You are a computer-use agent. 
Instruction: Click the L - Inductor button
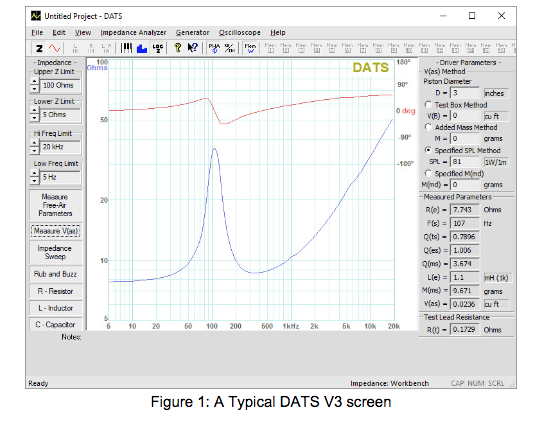click(x=56, y=308)
